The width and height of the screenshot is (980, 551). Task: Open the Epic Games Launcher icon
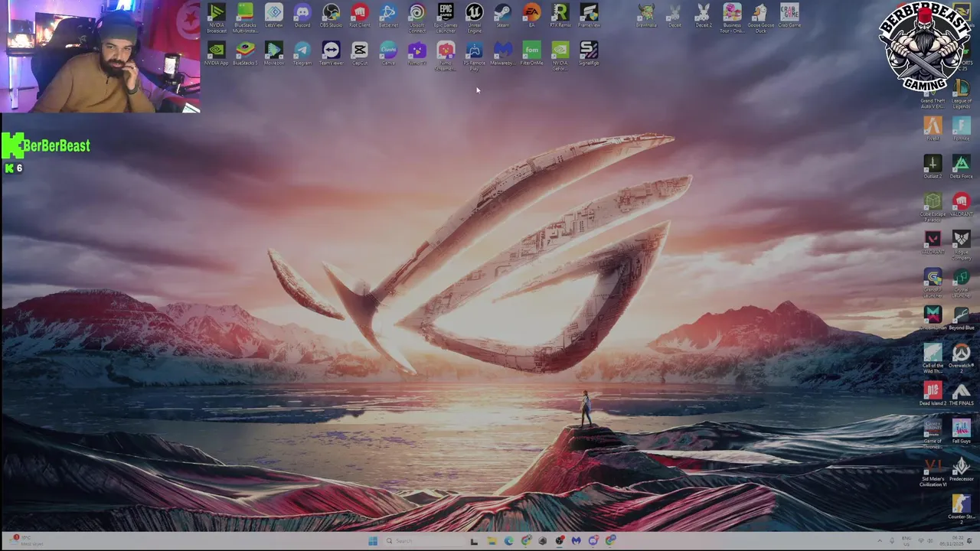[446, 18]
